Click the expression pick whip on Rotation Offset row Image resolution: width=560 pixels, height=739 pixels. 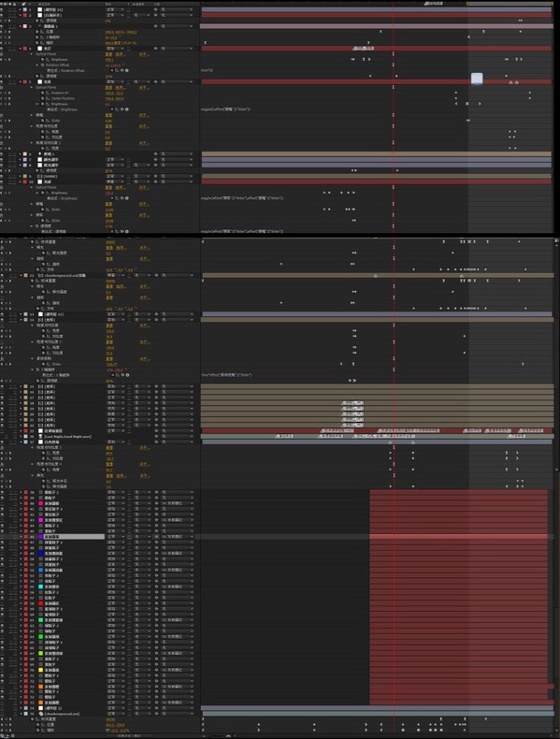[x=122, y=71]
